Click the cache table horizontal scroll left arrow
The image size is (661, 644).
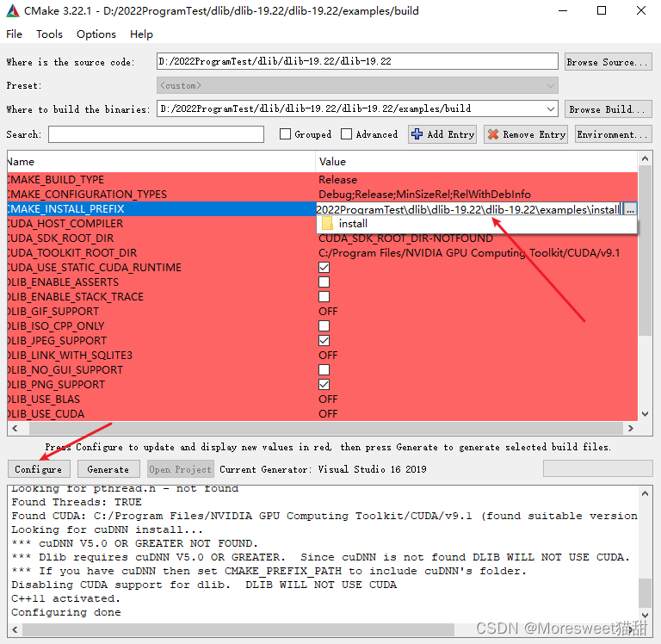(x=15, y=428)
